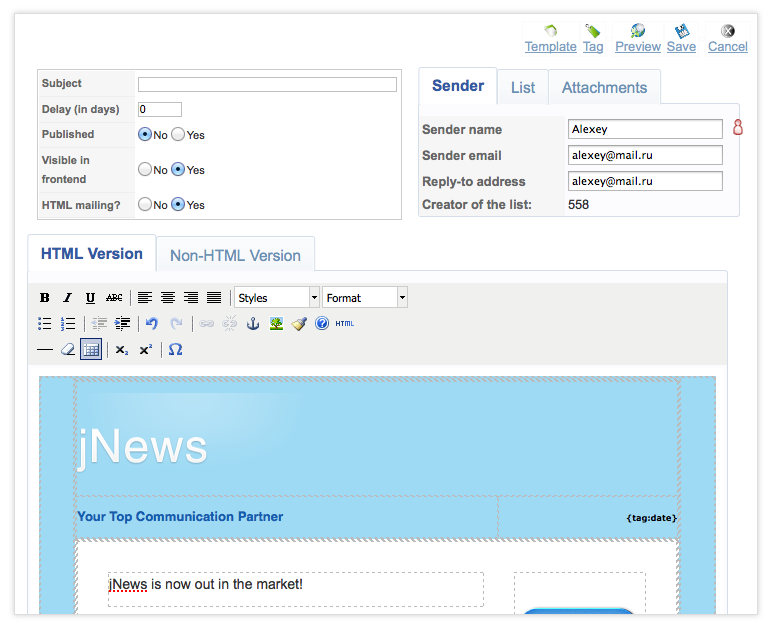Save the newsletter
771x625 pixels.
coord(681,38)
